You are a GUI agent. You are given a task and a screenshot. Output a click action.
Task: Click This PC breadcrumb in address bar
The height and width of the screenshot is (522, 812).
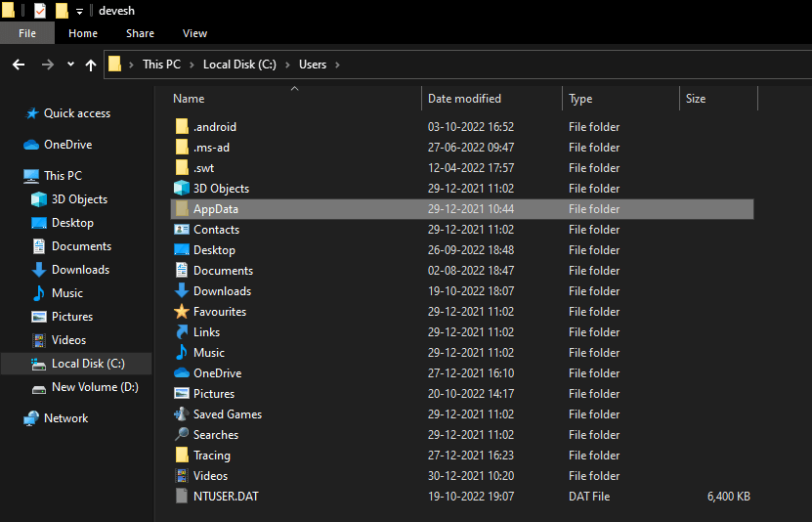click(x=161, y=65)
